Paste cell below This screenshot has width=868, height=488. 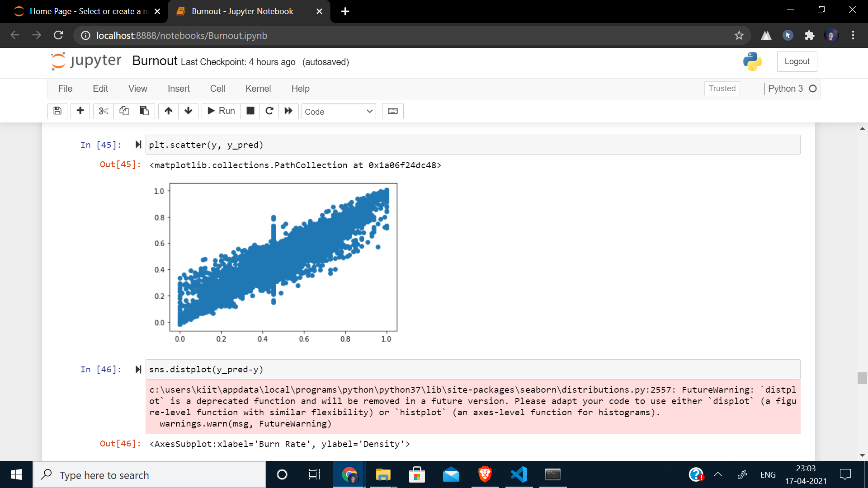(144, 111)
